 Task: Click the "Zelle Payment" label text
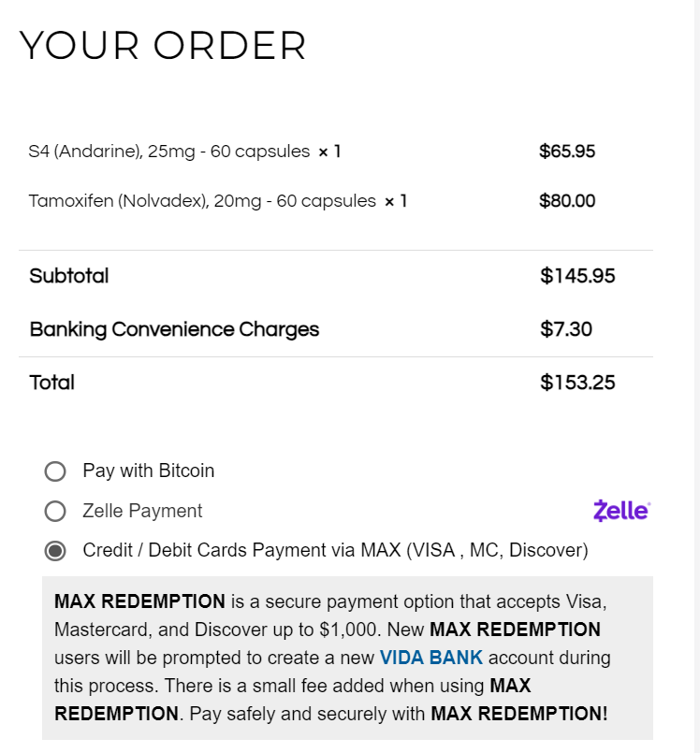click(x=142, y=511)
